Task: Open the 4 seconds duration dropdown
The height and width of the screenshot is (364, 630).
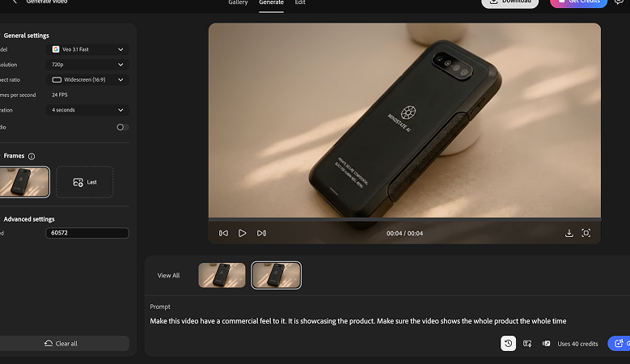Action: (x=87, y=110)
